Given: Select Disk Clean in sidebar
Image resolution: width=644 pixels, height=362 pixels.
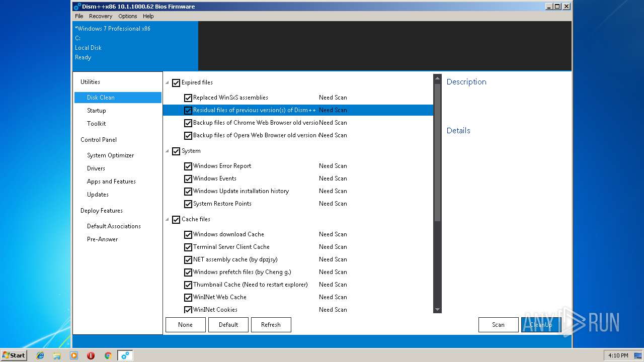Looking at the screenshot, I should 118,98.
